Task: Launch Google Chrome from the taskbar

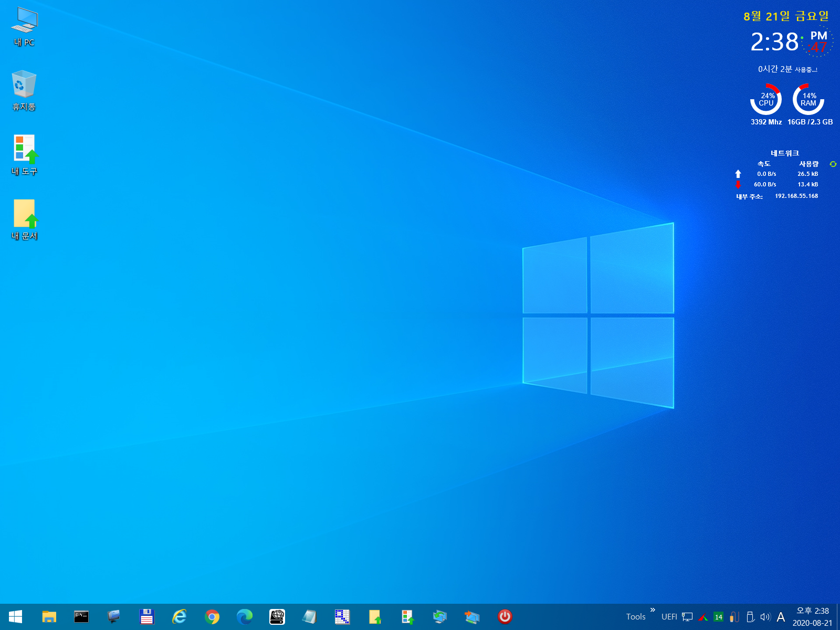Action: pyautogui.click(x=212, y=617)
